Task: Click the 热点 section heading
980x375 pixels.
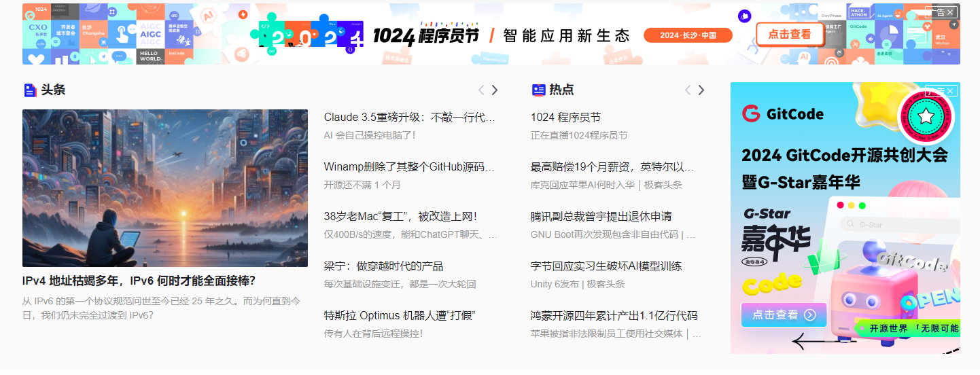Action: (561, 90)
